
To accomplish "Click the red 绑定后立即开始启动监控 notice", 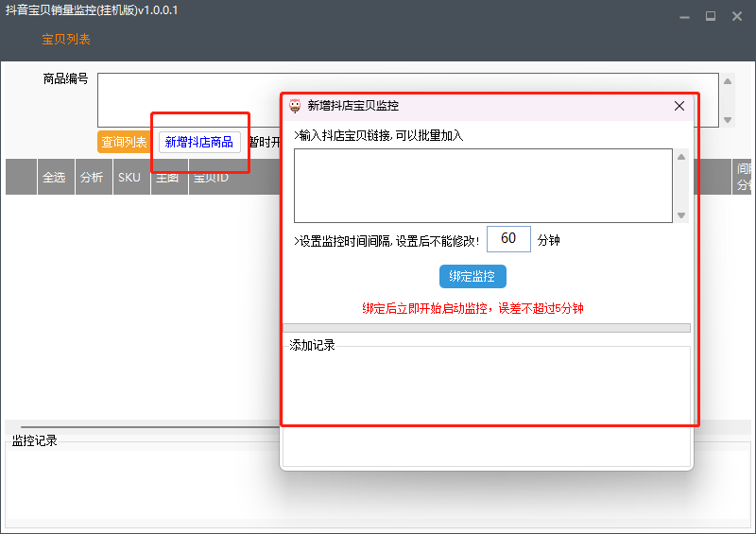I will [x=472, y=308].
